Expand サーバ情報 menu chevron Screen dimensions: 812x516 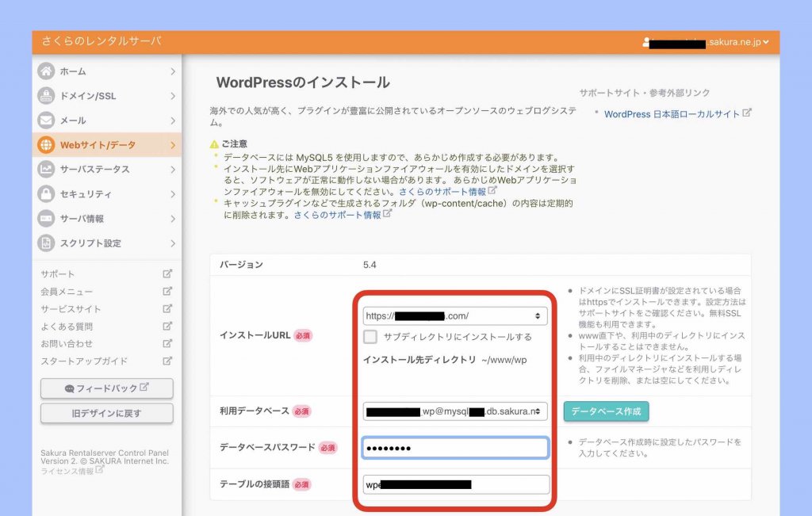[173, 219]
